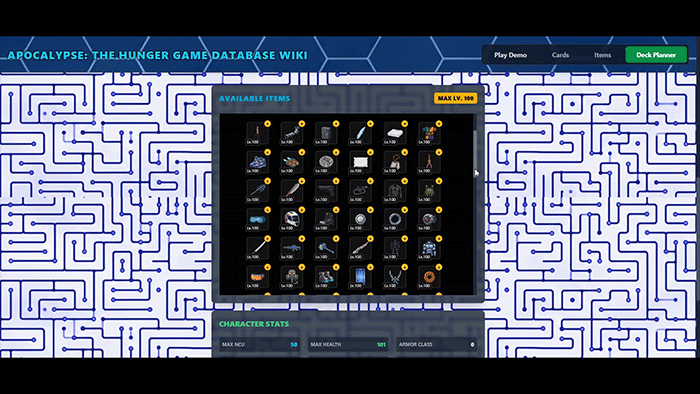Select the gas mask item
Screen dimensions: 700x394
[x=292, y=277]
